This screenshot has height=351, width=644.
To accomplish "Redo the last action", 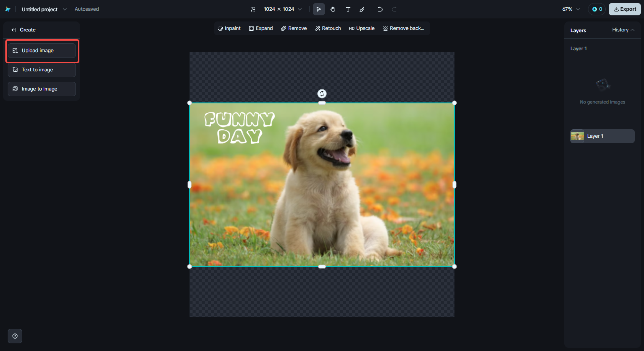I will pyautogui.click(x=394, y=9).
